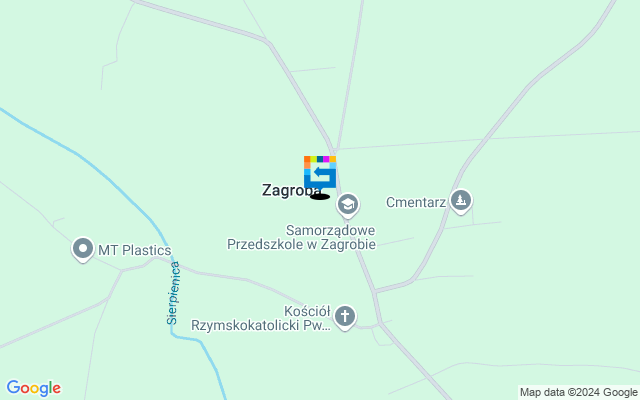Click the road fork just above the marker
640x400 pixels.
(334, 149)
